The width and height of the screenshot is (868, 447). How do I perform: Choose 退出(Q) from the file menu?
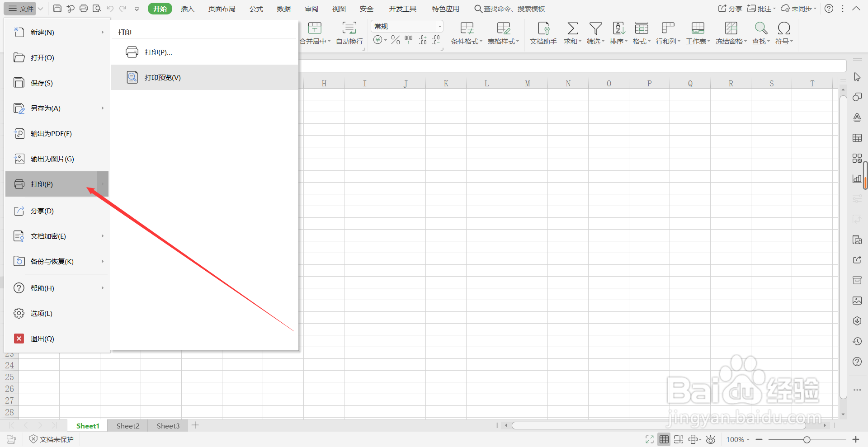pos(57,339)
